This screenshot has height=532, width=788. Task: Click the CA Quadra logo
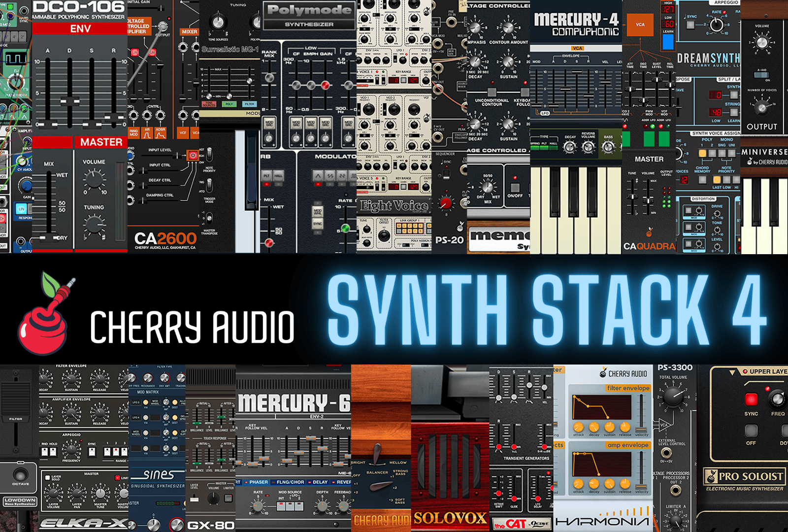point(649,245)
